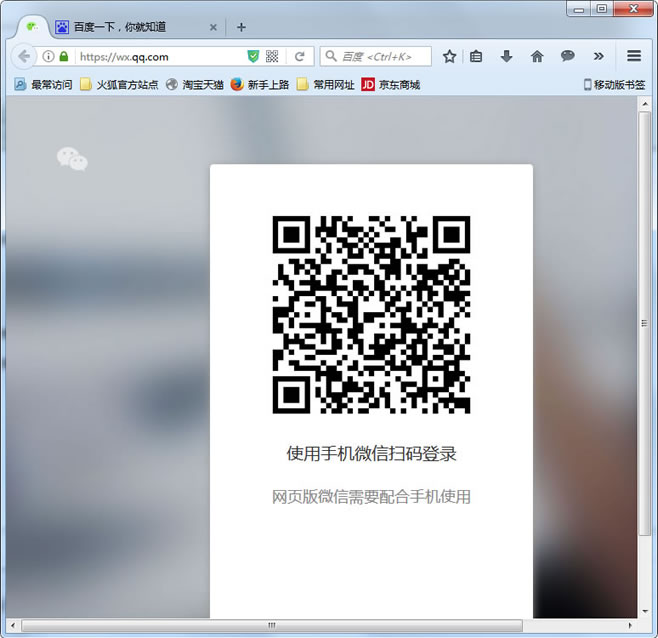Click the QR code icon in address bar
Screen dimensions: 658x638
(x=272, y=56)
